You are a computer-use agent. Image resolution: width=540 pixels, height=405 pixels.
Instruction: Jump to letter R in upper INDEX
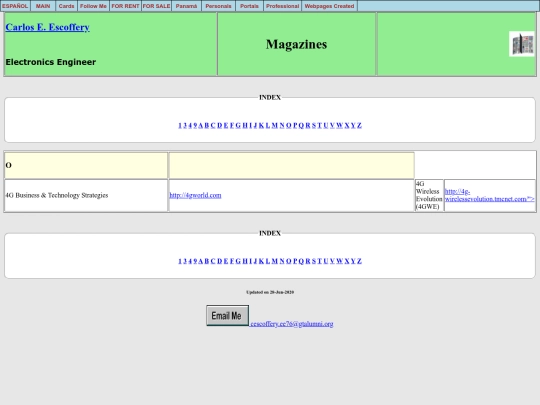click(308, 125)
